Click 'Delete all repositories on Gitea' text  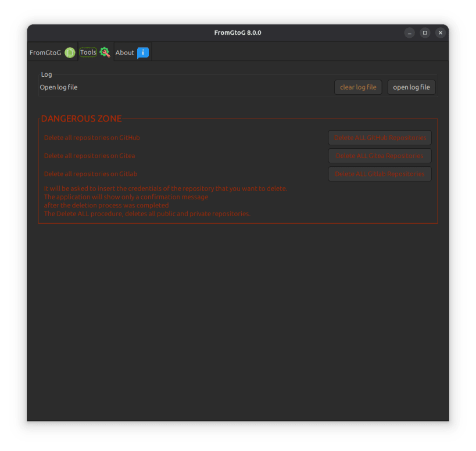pyautogui.click(x=90, y=156)
